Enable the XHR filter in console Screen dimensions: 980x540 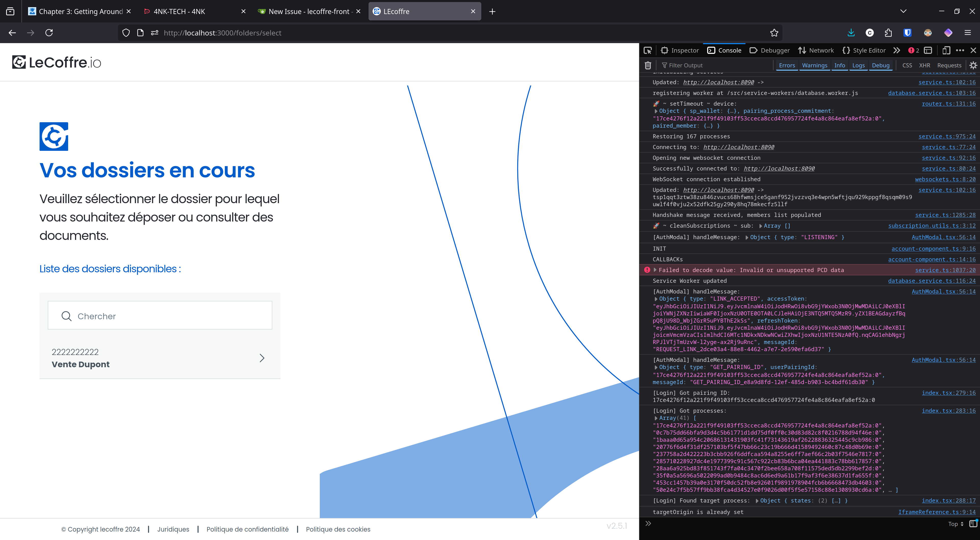pyautogui.click(x=924, y=65)
